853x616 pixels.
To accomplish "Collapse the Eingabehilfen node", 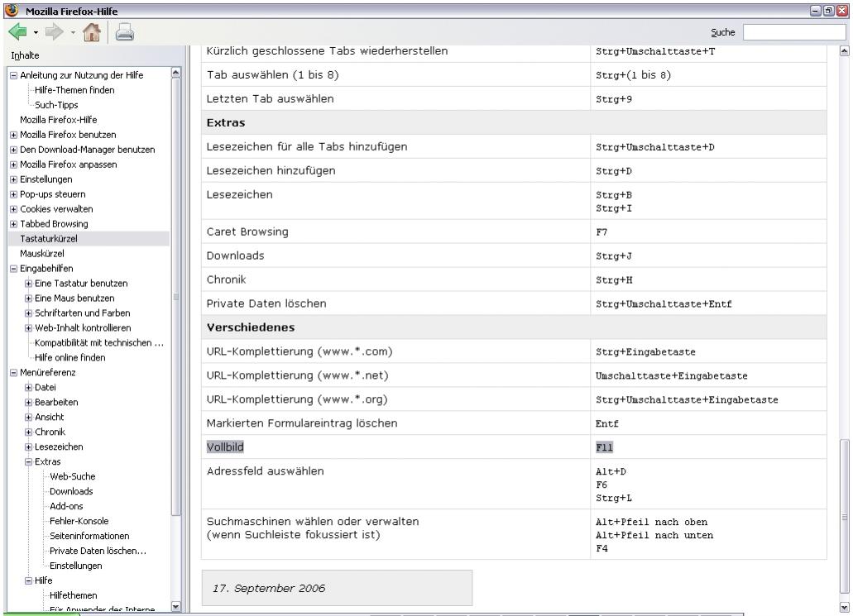I will 13,269.
